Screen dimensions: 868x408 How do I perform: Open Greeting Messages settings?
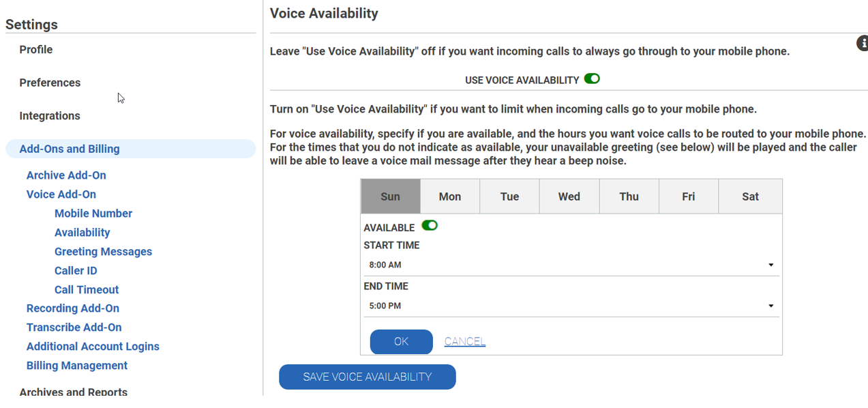click(103, 252)
